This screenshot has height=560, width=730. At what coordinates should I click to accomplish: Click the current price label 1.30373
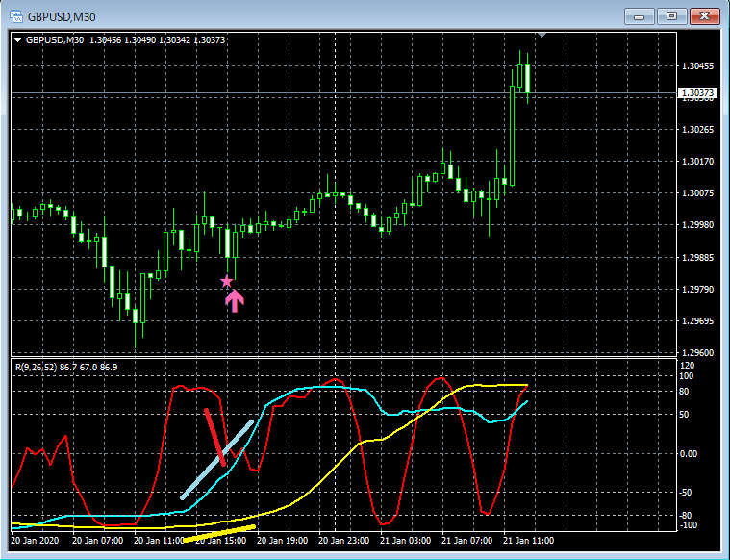click(697, 93)
